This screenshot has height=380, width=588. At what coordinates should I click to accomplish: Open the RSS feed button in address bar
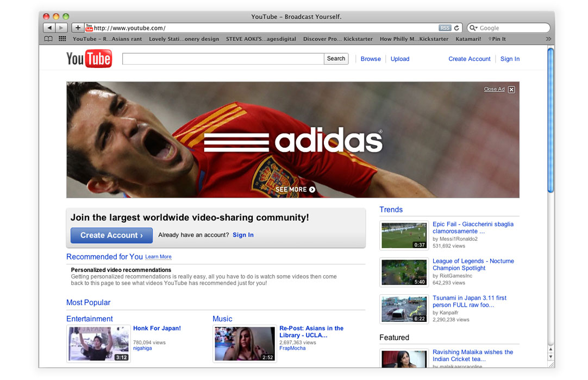pyautogui.click(x=445, y=28)
